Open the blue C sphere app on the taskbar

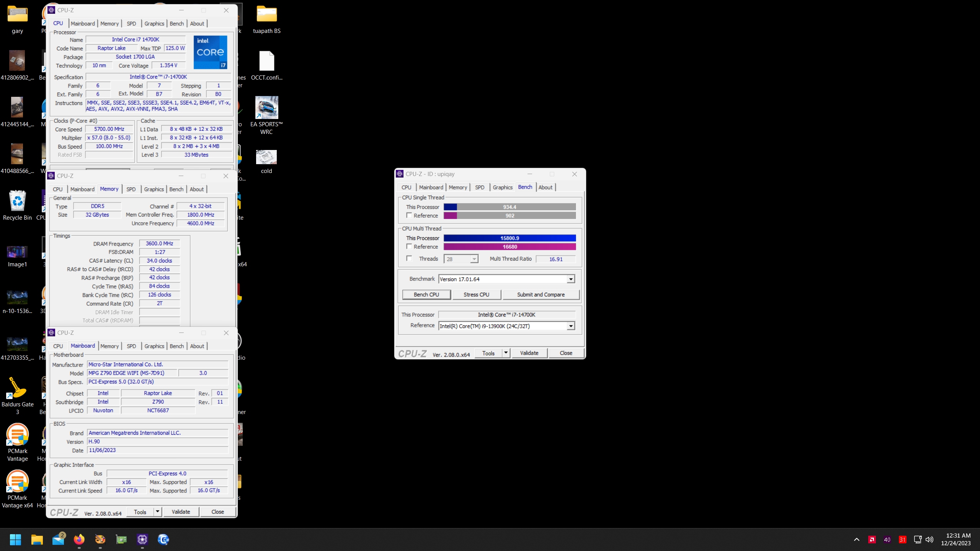163,540
